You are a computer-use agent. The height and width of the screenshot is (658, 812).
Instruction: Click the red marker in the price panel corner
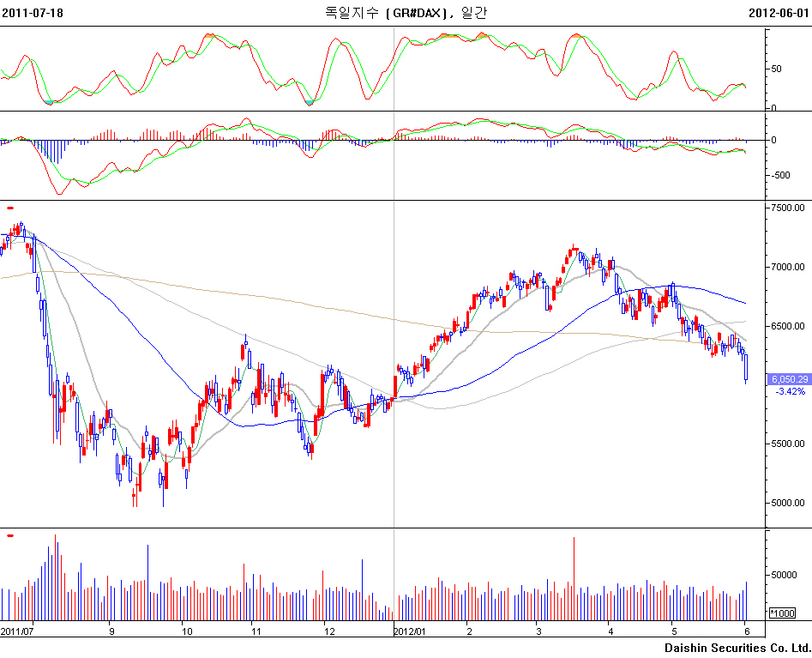click(10, 208)
